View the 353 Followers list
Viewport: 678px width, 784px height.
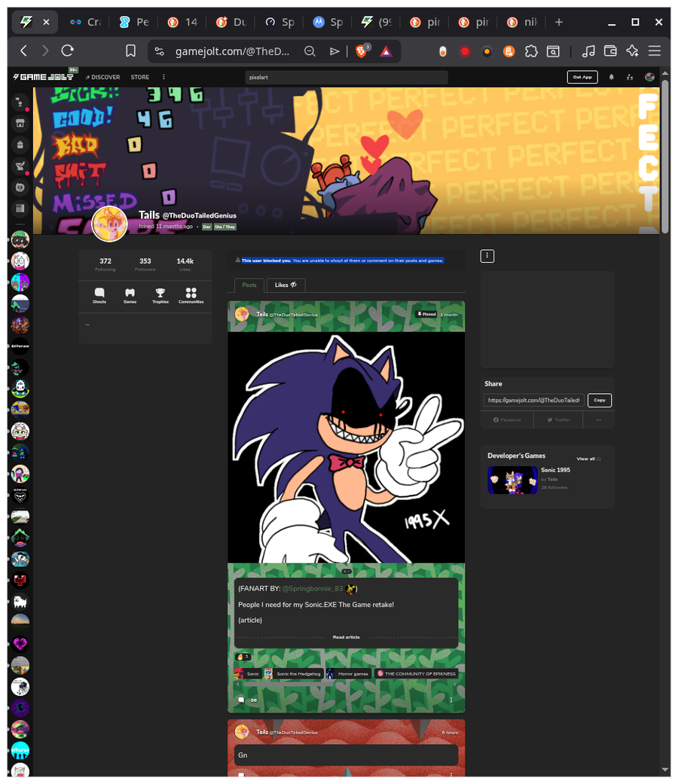click(x=145, y=264)
